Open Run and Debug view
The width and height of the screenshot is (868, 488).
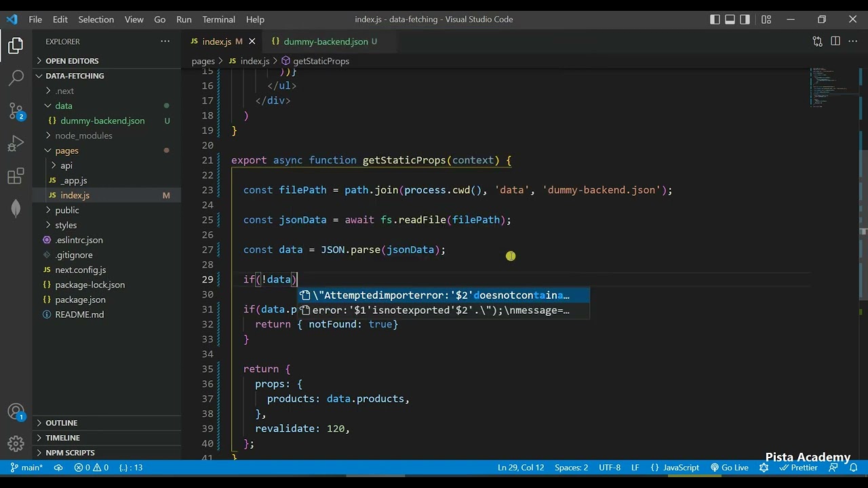pyautogui.click(x=16, y=144)
